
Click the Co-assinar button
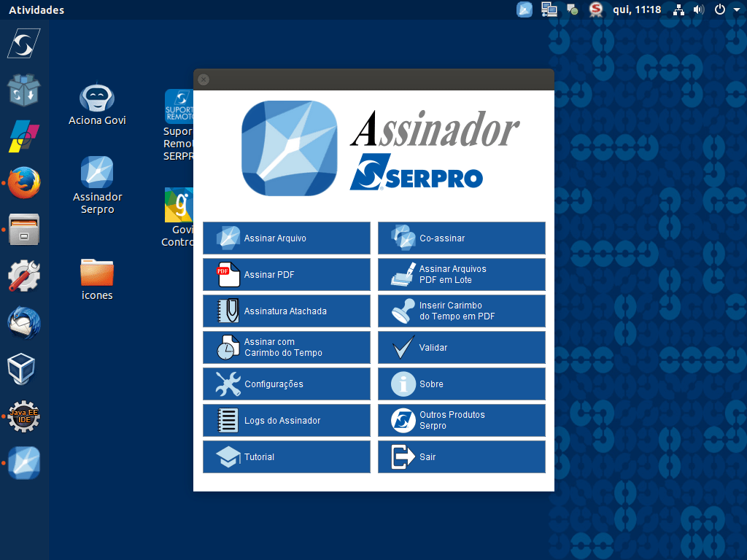462,238
